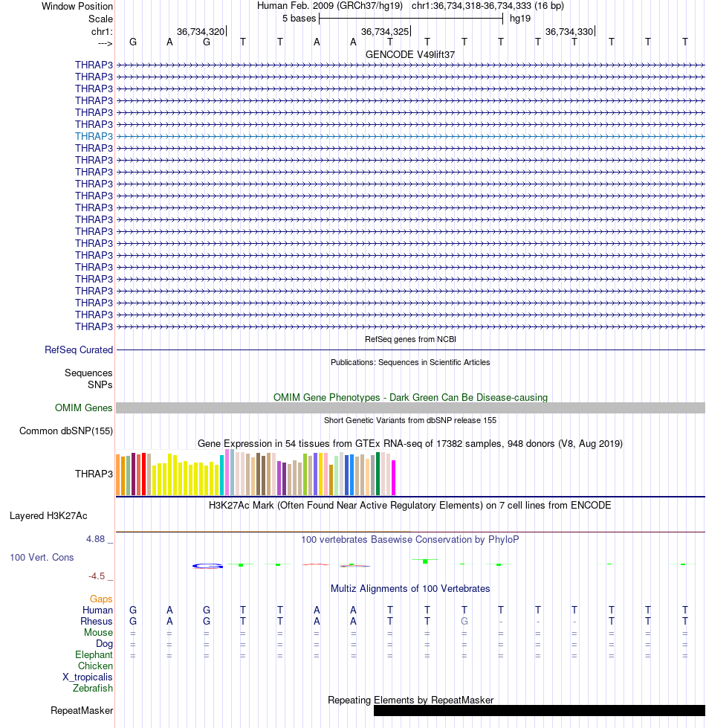The width and height of the screenshot is (706, 728).
Task: Click position marker 36,734,320
Action: (201, 31)
